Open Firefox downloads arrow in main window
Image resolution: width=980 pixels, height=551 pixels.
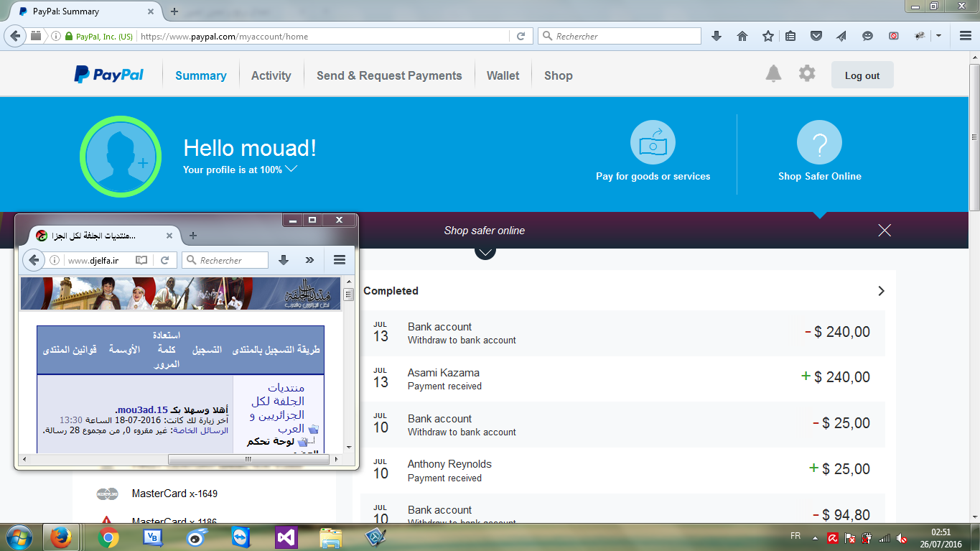click(x=716, y=36)
